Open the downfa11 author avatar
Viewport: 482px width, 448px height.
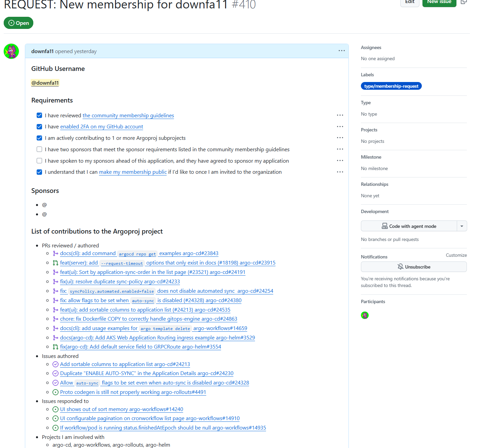pyautogui.click(x=11, y=51)
